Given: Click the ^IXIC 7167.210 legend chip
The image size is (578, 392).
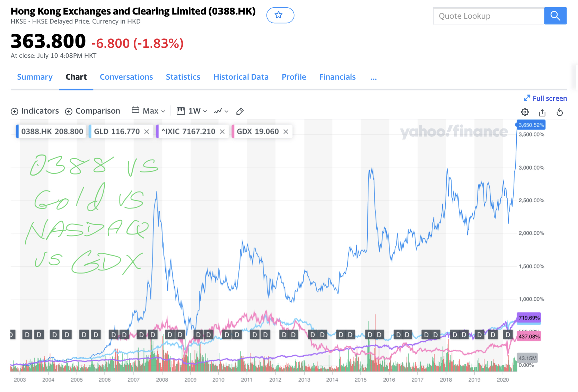Looking at the screenshot, I should pos(192,132).
